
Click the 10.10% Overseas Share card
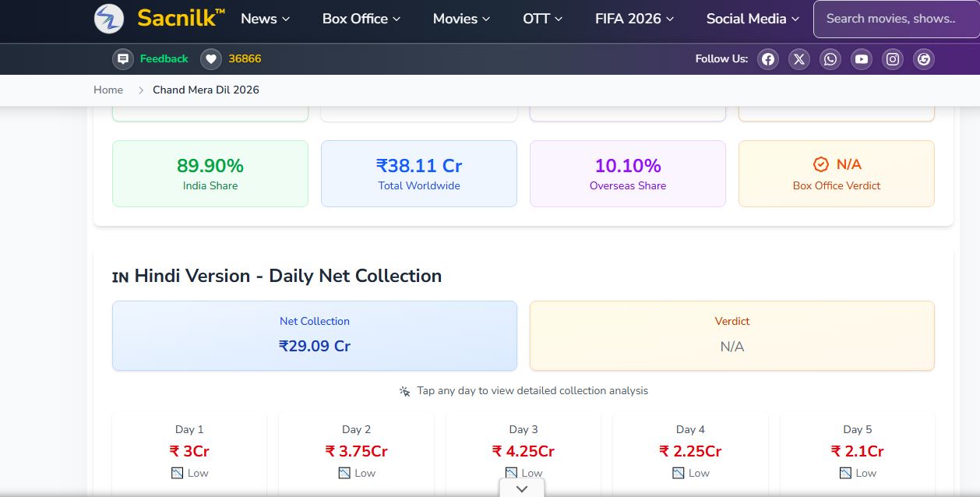click(628, 174)
